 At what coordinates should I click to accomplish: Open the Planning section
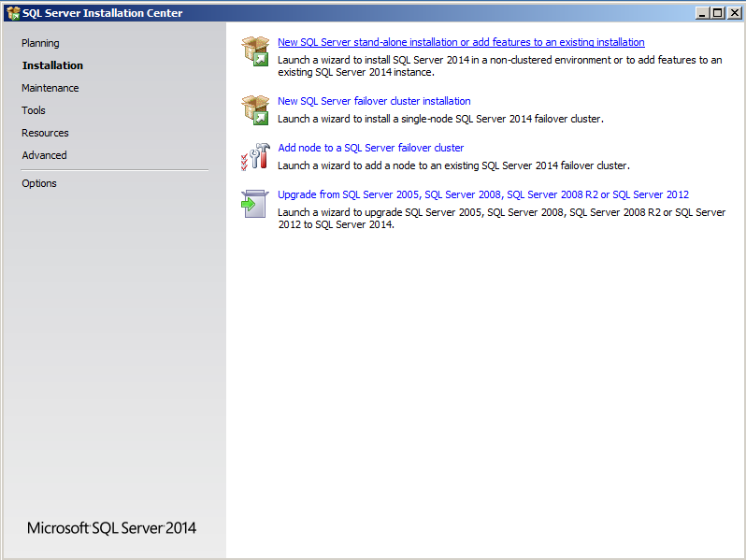point(40,43)
